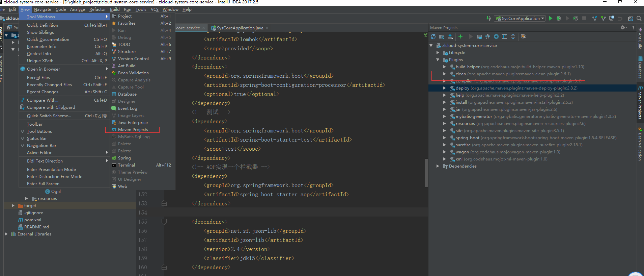This screenshot has width=644, height=276.
Task: Click line 158 version text in editor
Action: [237, 249]
